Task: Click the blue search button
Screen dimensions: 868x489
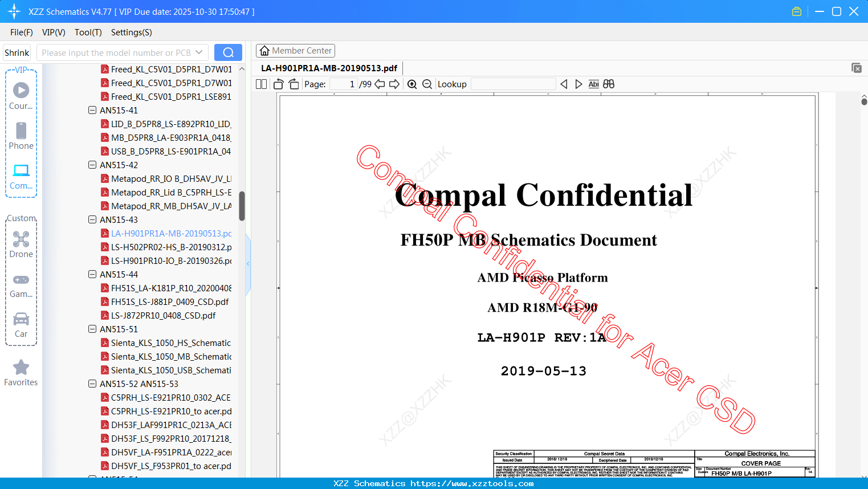Action: (228, 52)
